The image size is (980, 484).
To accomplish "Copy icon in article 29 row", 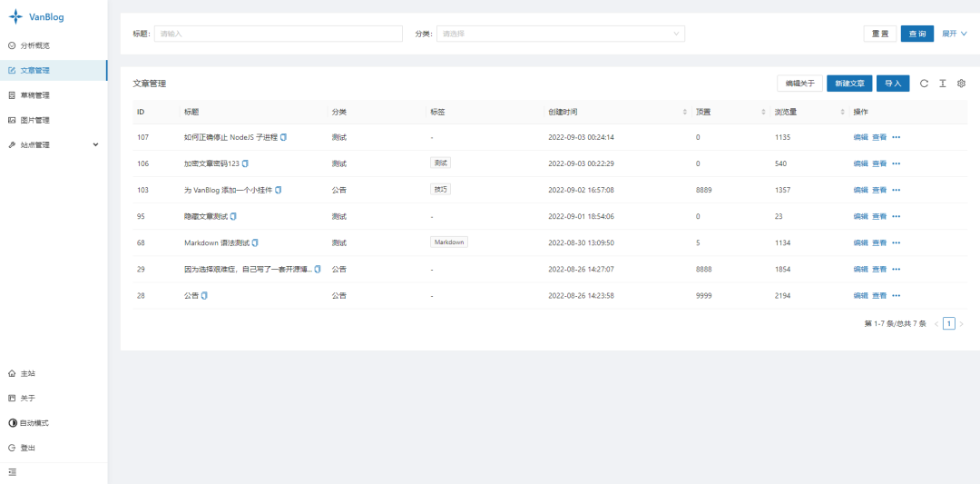I will pyautogui.click(x=318, y=269).
